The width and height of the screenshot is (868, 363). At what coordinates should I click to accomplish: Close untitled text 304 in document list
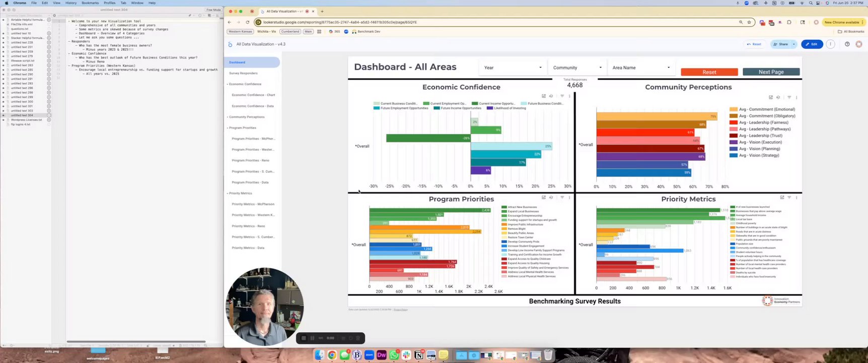point(49,115)
